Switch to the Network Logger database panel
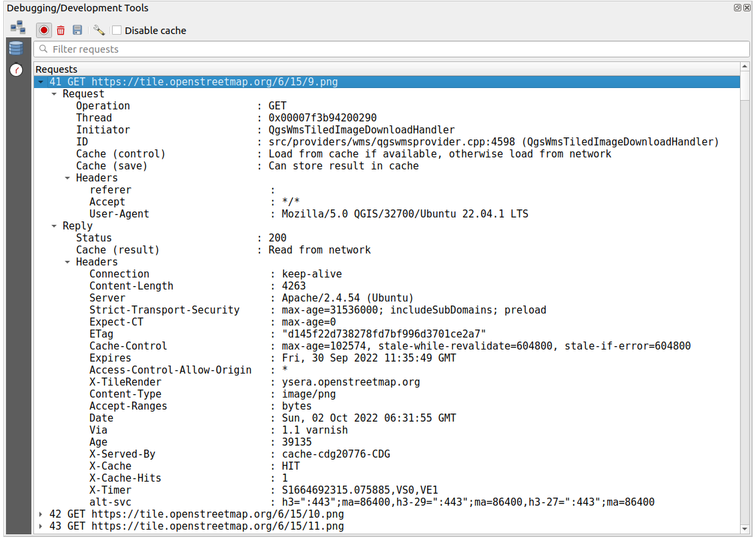756x543 pixels. 15,48
